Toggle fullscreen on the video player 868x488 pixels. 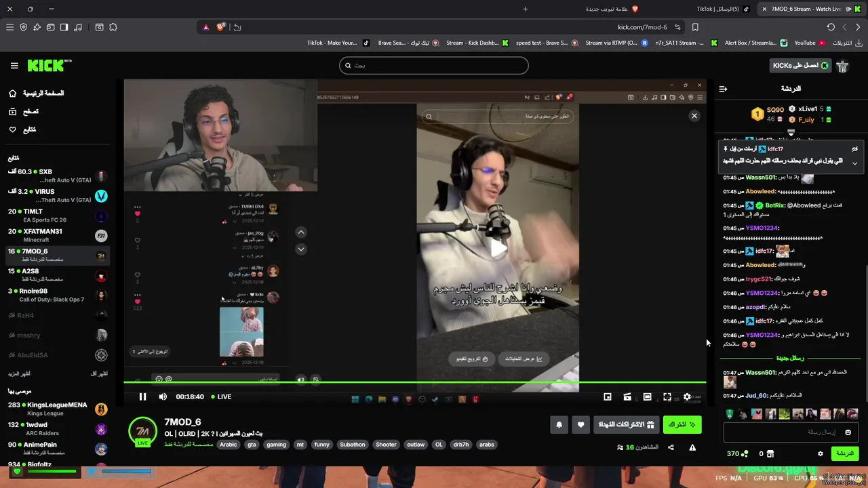[667, 396]
